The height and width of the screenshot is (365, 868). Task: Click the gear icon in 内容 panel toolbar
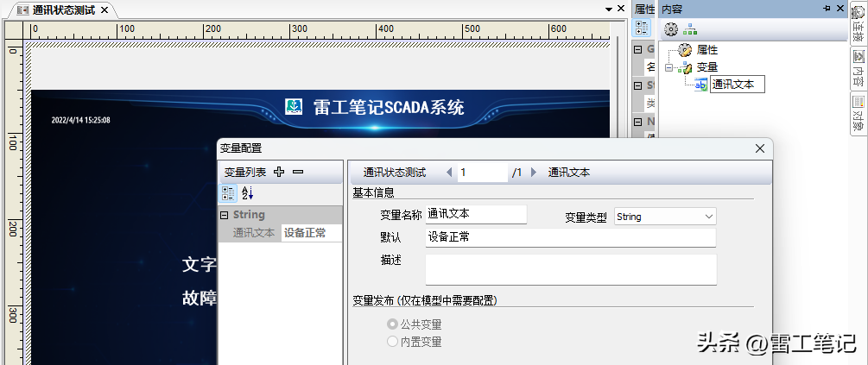point(670,29)
